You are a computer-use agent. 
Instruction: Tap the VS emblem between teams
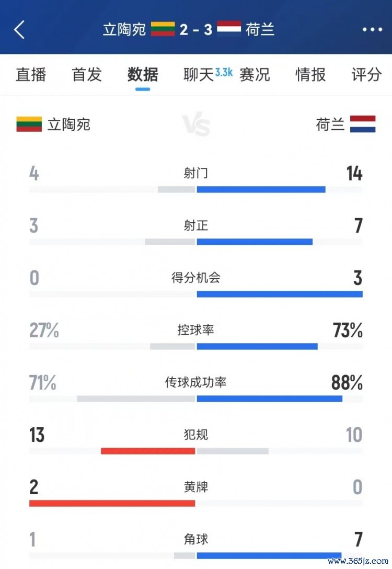click(196, 126)
